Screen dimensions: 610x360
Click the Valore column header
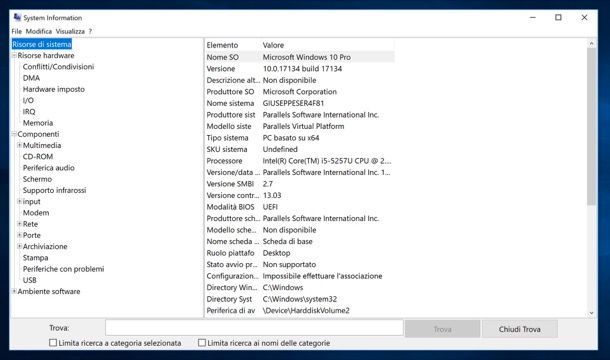(x=273, y=45)
